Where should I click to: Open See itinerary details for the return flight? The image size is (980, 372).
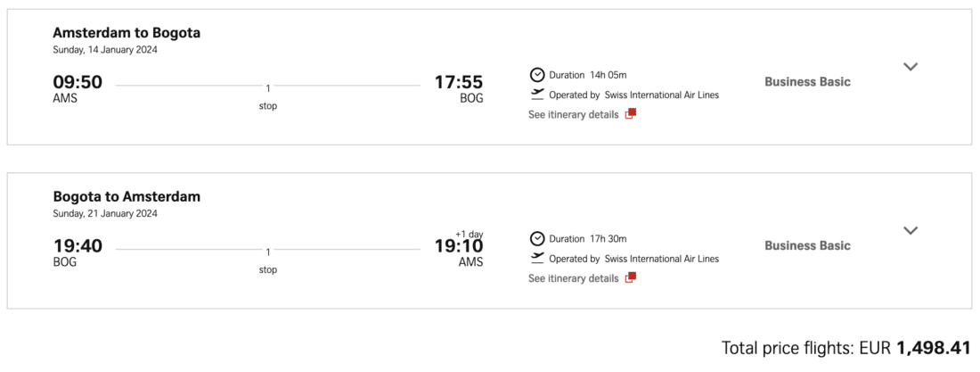click(573, 278)
